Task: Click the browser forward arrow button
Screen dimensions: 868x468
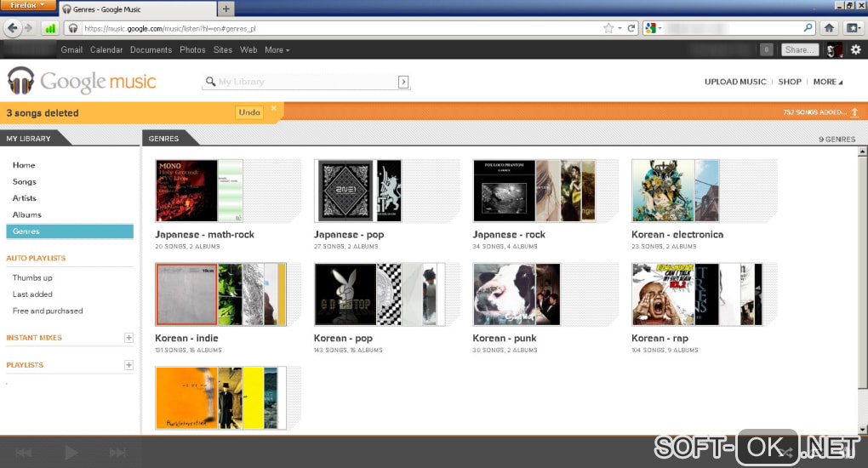Action: [29, 28]
